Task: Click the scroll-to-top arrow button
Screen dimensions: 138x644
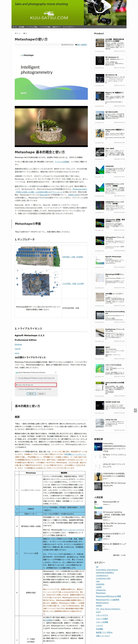Action: click(135, 411)
